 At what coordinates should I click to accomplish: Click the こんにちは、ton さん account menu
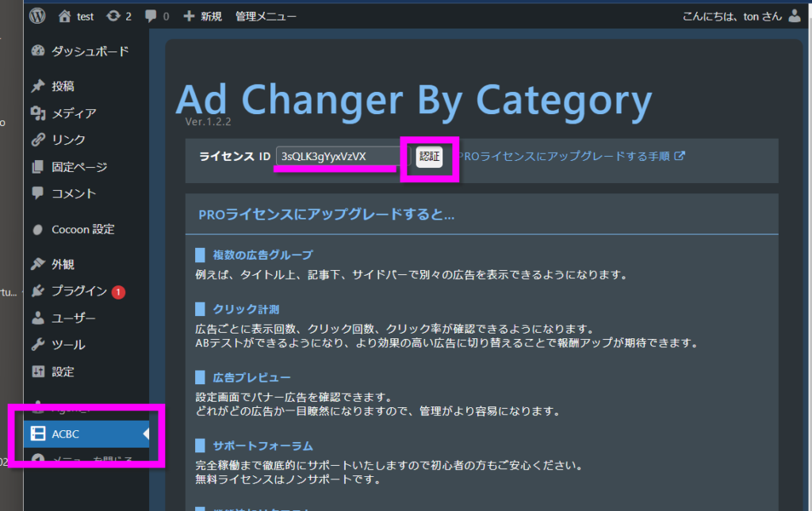[731, 16]
